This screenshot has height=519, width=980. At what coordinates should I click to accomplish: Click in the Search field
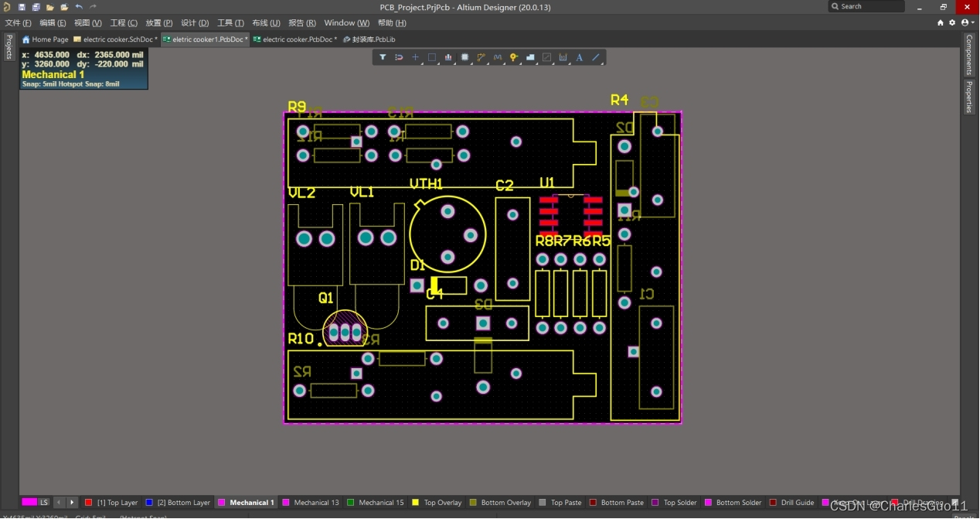tap(866, 6)
